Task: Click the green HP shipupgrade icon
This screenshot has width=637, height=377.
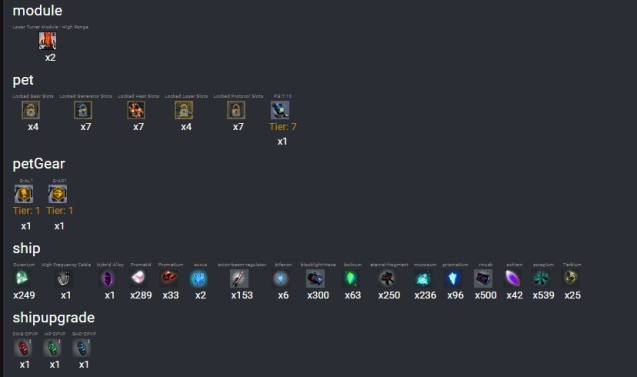Action: coord(52,348)
